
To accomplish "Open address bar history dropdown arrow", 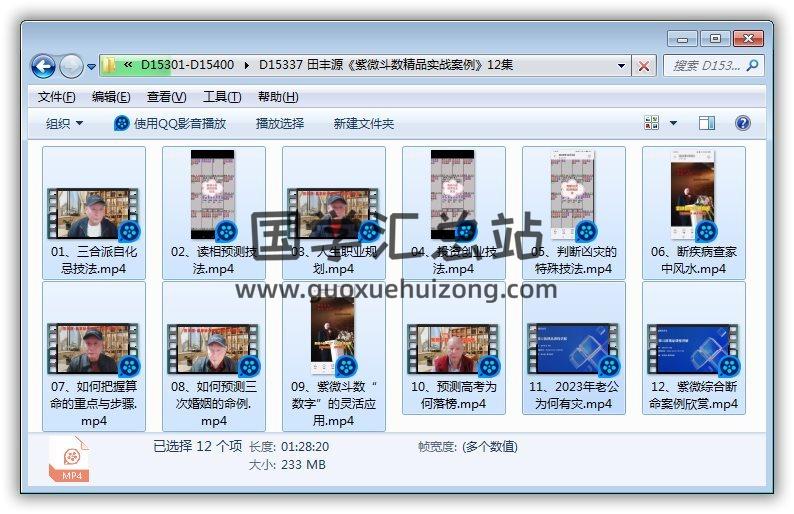I will 621,66.
